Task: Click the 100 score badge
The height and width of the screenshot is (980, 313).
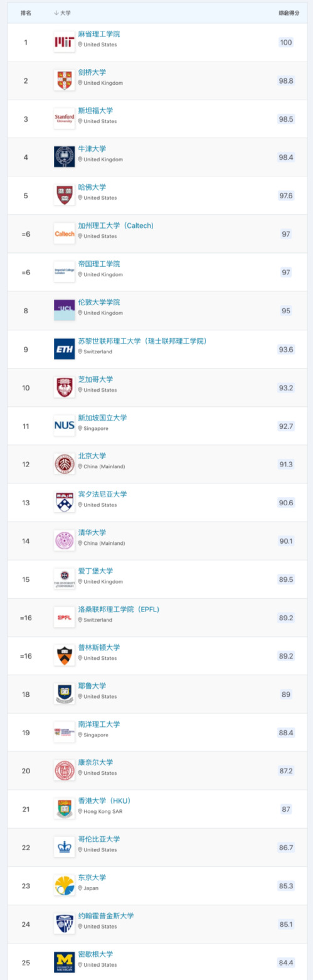Action: (286, 42)
